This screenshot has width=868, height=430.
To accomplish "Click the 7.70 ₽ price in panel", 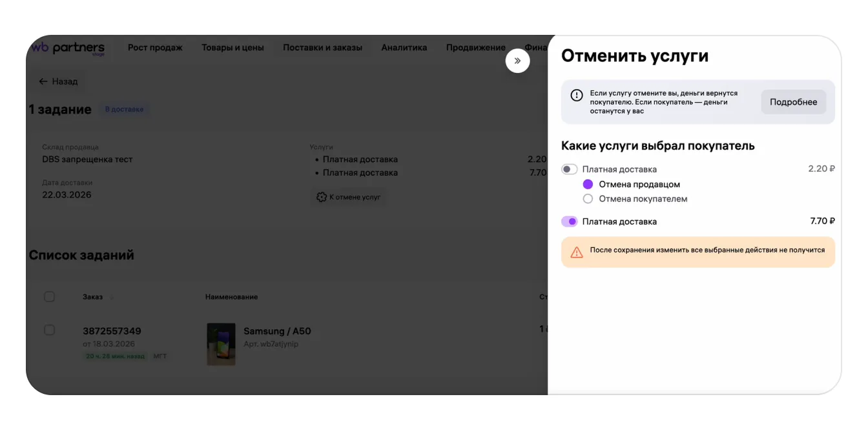I will coord(822,221).
